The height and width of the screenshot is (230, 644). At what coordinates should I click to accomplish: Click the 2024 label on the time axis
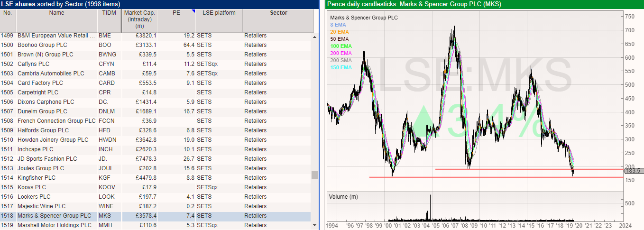pyautogui.click(x=625, y=226)
